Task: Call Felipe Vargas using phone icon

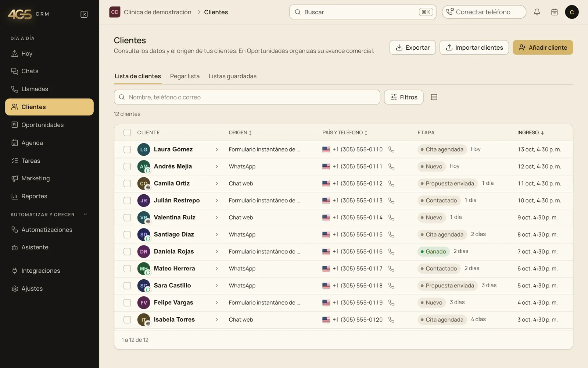Action: (391, 302)
